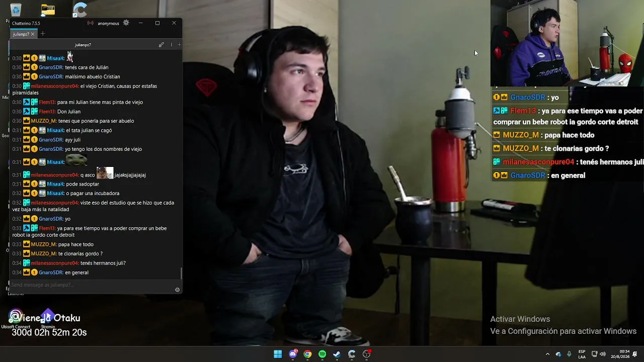Open Discord from the taskbar
The height and width of the screenshot is (362, 644).
click(x=293, y=354)
